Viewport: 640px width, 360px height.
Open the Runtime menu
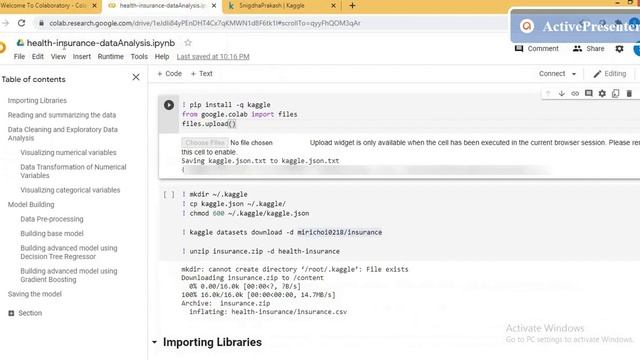111,57
